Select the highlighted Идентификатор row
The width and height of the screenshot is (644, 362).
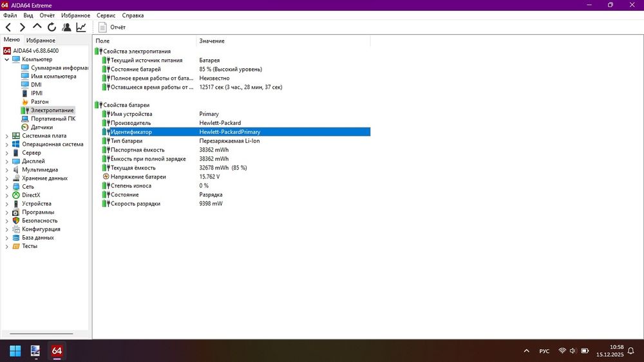(x=236, y=132)
